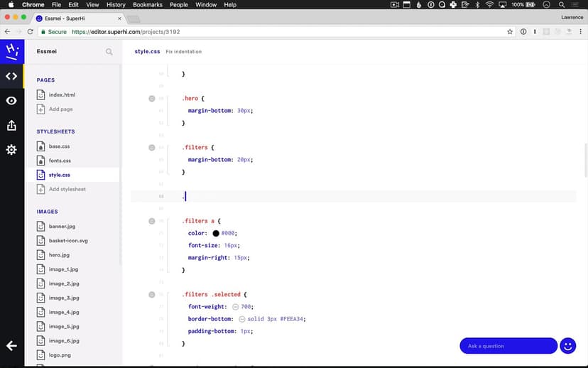Click the search icon next to Essmei
The width and height of the screenshot is (588, 368).
tap(109, 52)
